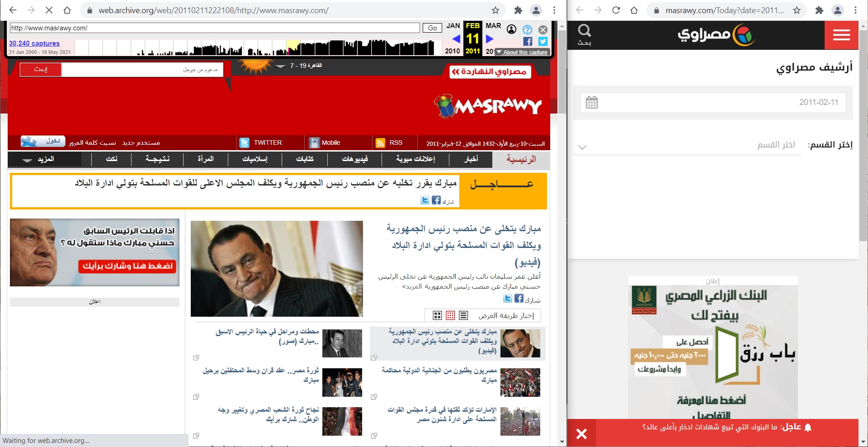Close the Wayback Machine toolbar

(543, 29)
